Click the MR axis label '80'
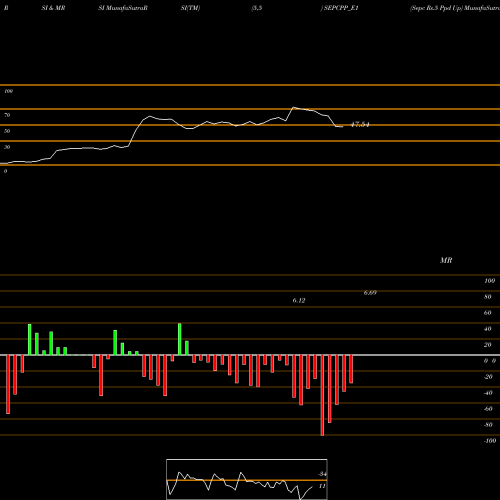Screen dimensions: 500x500 (x=487, y=297)
